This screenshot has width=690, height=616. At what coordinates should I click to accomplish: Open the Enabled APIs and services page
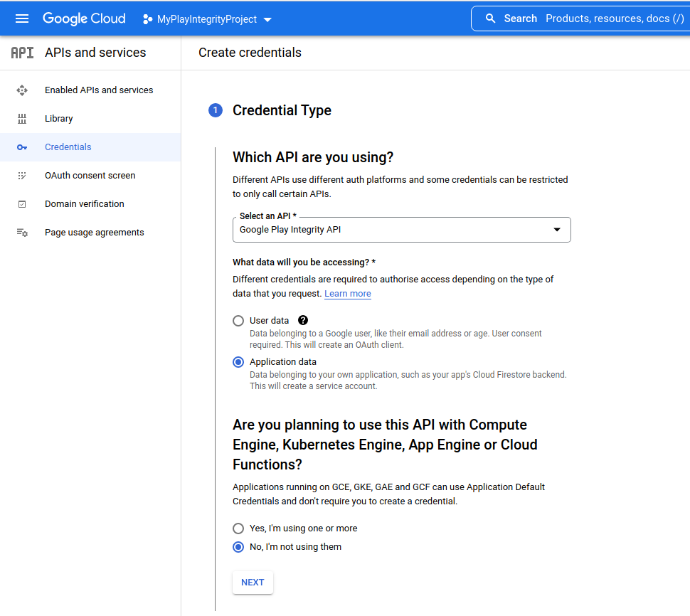pyautogui.click(x=98, y=90)
